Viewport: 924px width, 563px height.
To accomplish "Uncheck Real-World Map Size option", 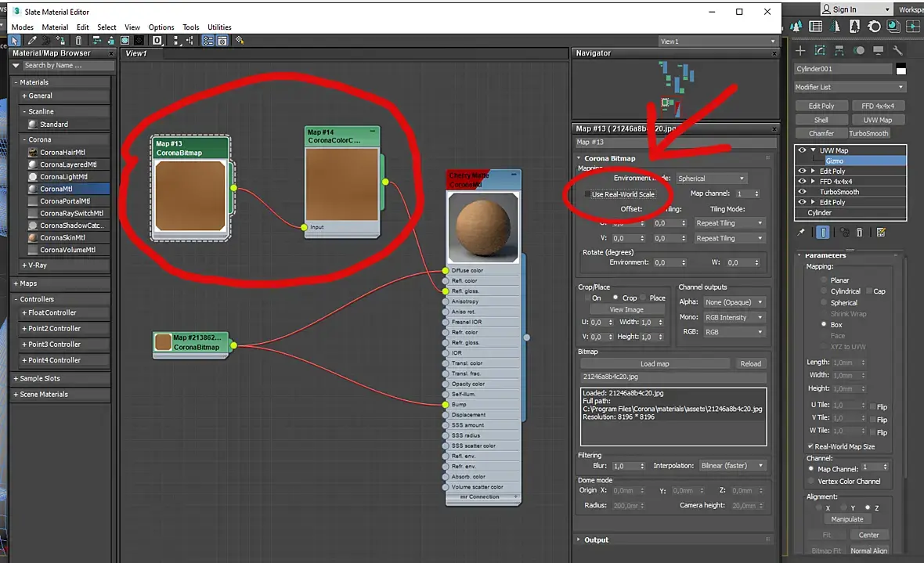I will click(810, 446).
